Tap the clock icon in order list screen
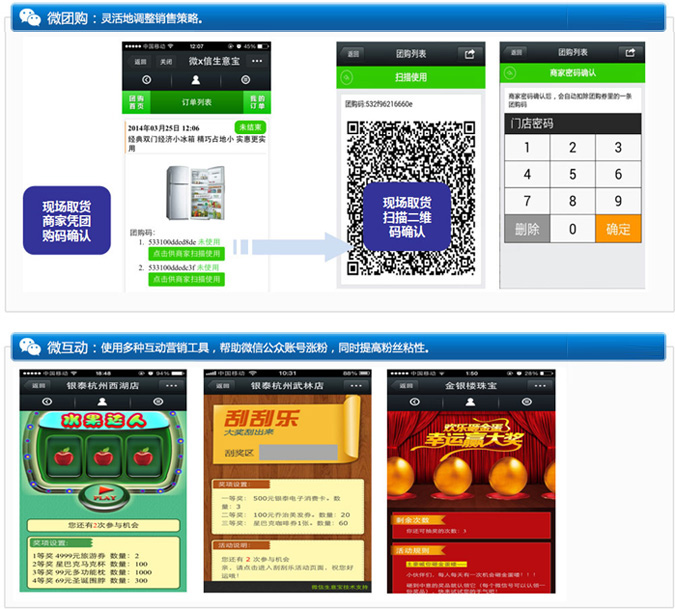Image resolution: width=675 pixels, height=609 pixels. (x=146, y=79)
